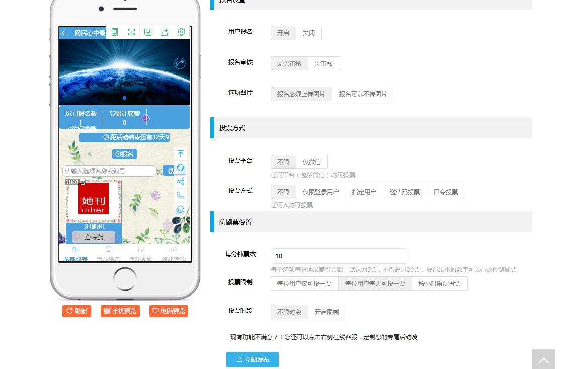Select 口令投票 voting method
588x369 pixels.
click(x=445, y=192)
